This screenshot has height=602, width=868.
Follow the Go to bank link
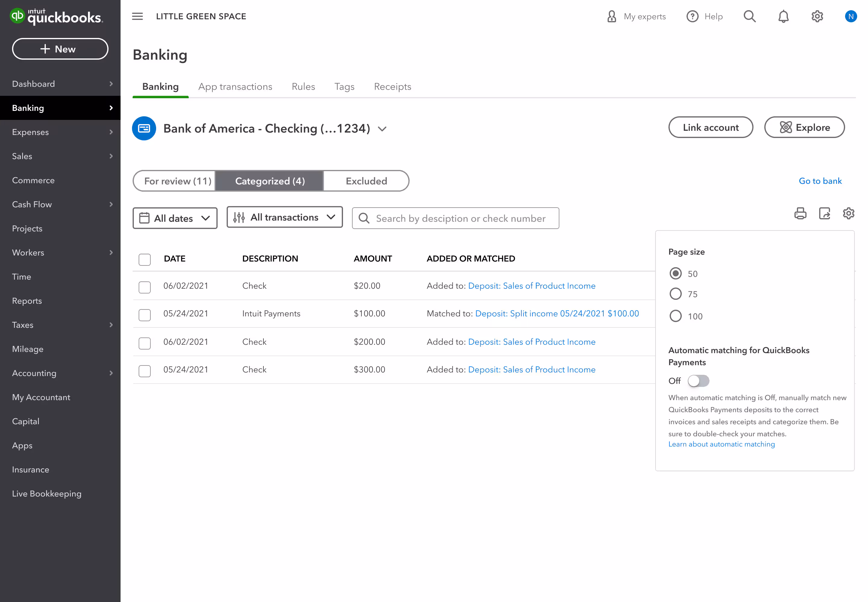tap(820, 181)
